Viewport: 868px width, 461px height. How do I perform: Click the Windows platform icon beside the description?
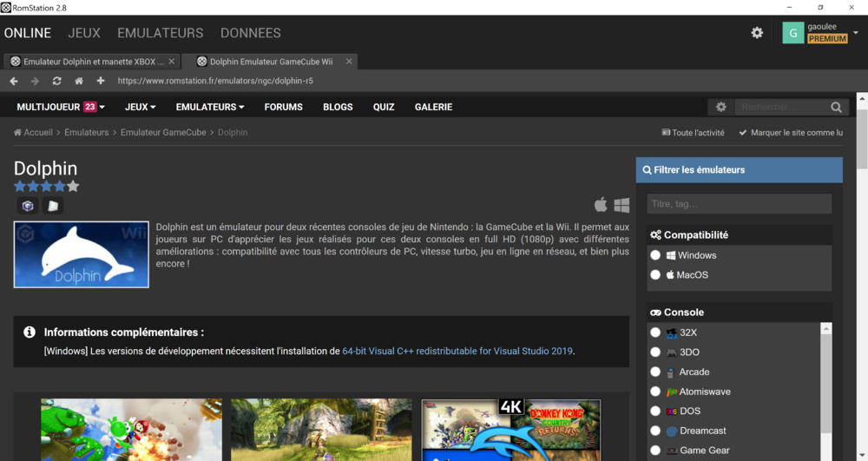click(x=621, y=205)
